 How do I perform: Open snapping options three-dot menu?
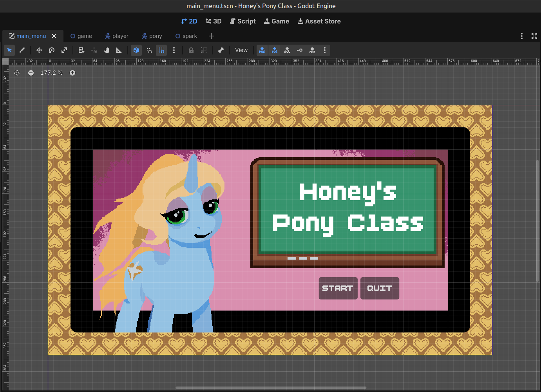(x=174, y=50)
